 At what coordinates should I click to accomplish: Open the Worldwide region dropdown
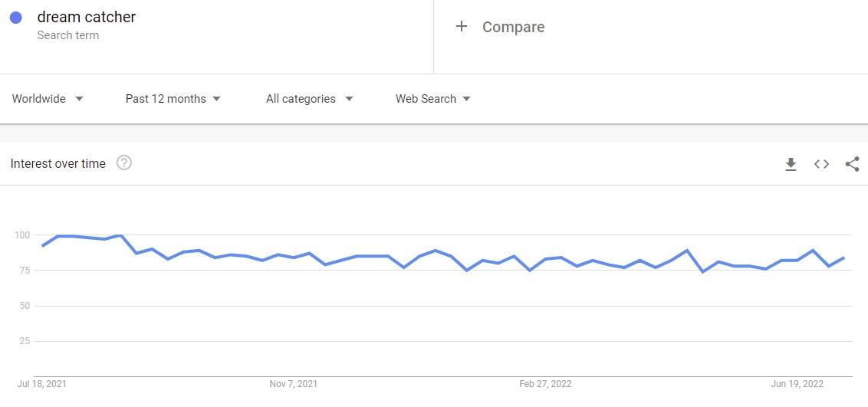click(x=48, y=99)
